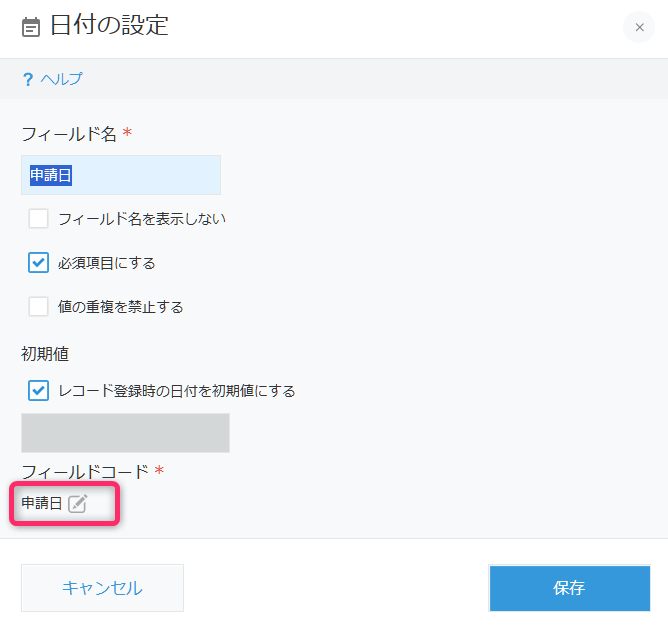The image size is (668, 627).
Task: Close the date settings dialog with X
Action: click(x=639, y=27)
